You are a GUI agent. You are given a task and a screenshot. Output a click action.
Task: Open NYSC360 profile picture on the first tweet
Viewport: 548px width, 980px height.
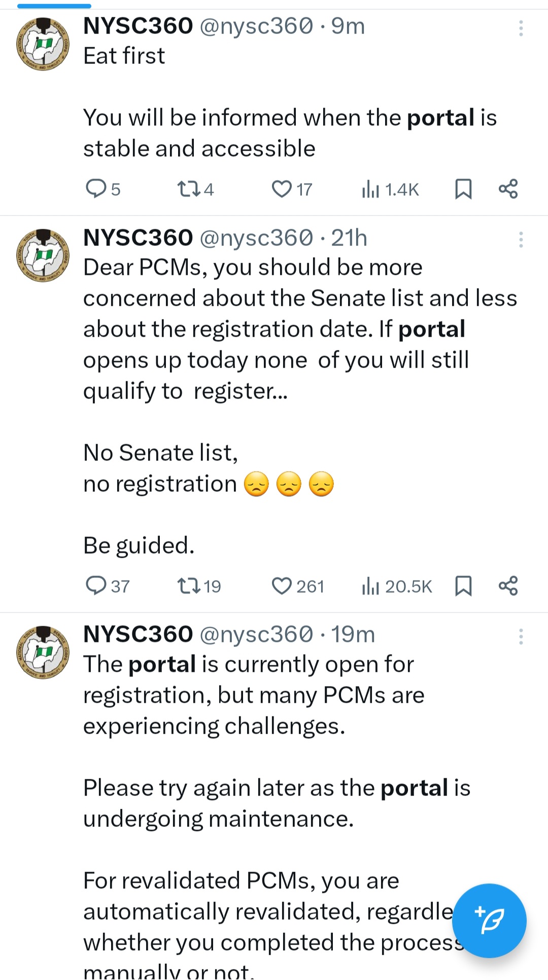tap(43, 44)
